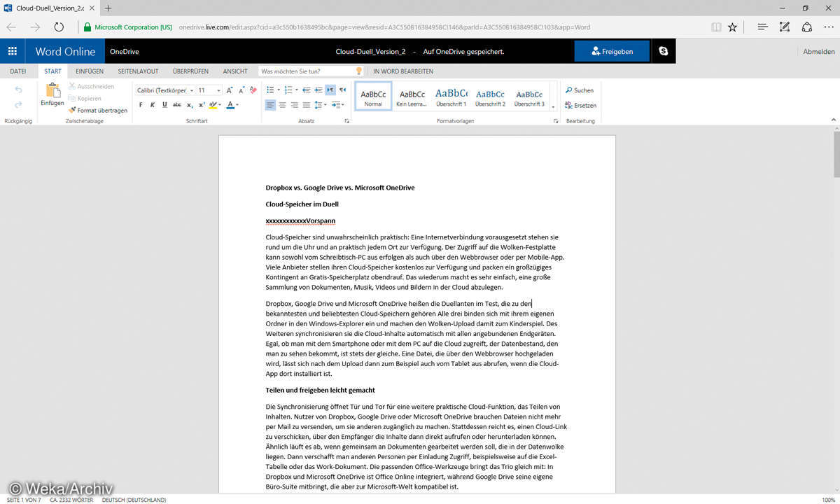Apply the Überschrift 1 style
The image size is (840, 504).
[451, 96]
